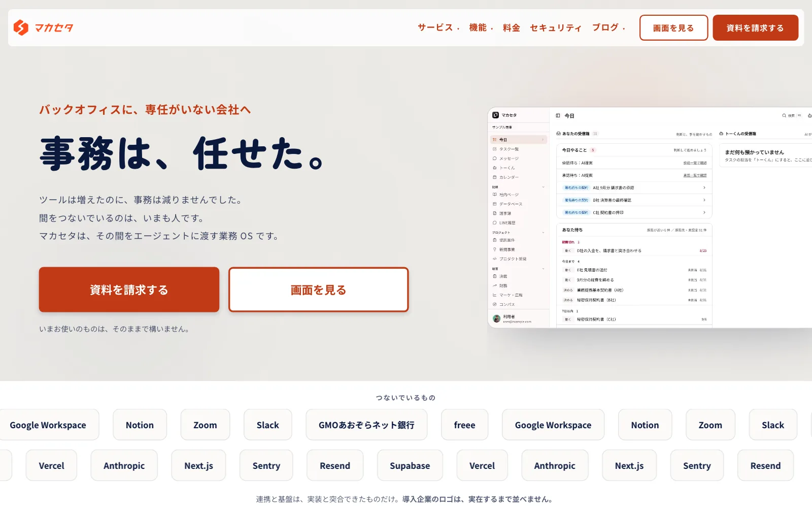Viewport: 812px width, 508px height.
Task: Click the search magnifier icon in app preview
Action: (784, 116)
